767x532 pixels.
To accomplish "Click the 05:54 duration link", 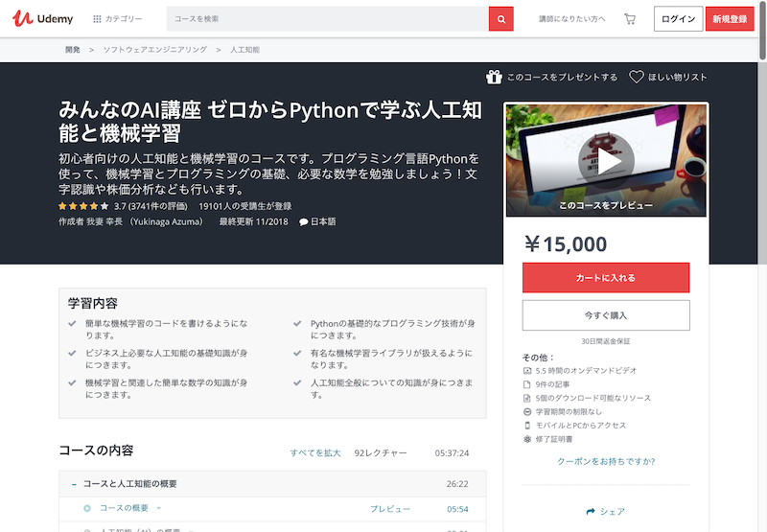I will coord(457,509).
